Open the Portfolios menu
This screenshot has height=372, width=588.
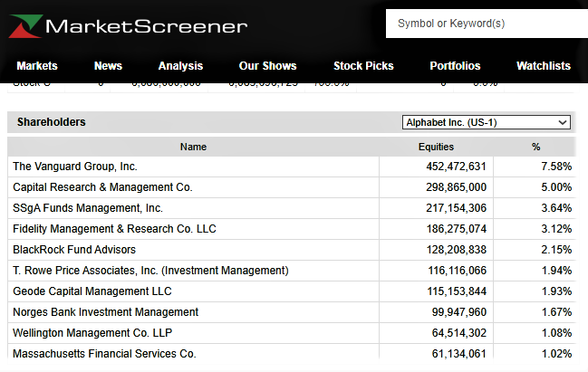click(x=455, y=66)
